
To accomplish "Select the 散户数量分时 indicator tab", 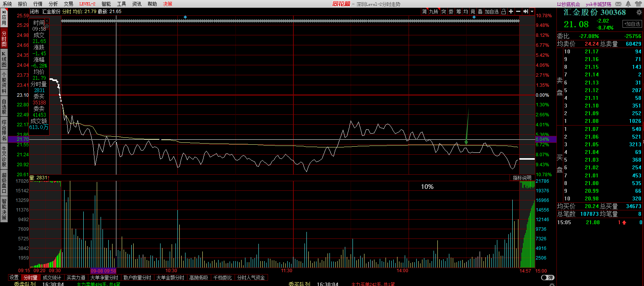I will pos(137,278).
